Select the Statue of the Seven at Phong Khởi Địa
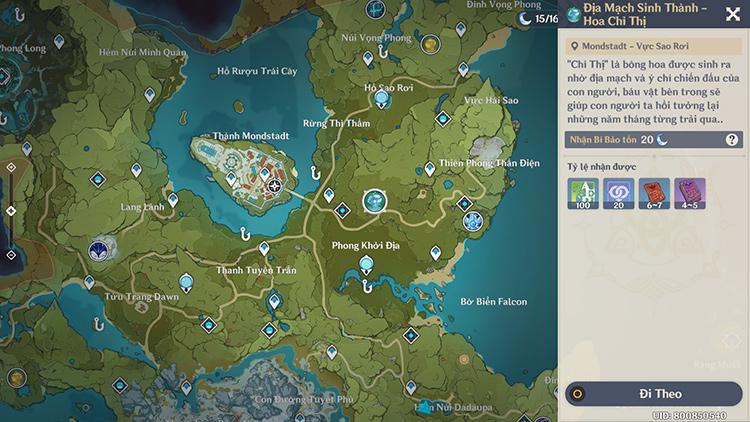This screenshot has width=750, height=422. pos(366,265)
